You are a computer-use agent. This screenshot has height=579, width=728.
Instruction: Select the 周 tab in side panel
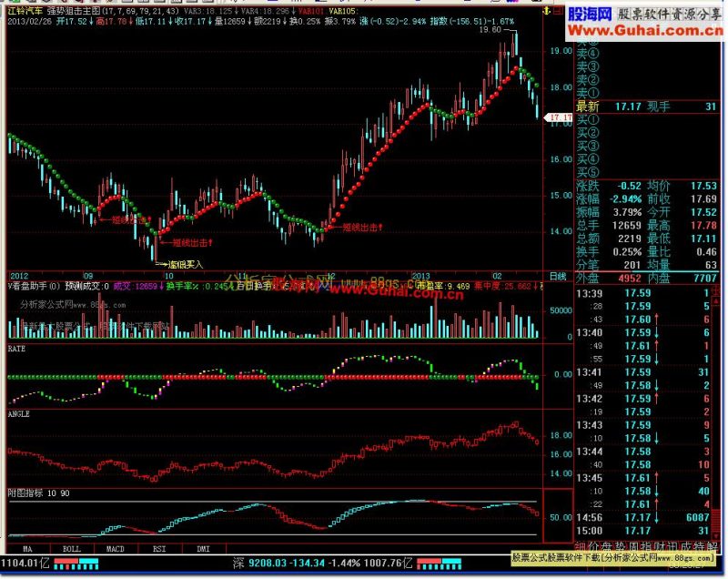(632, 546)
